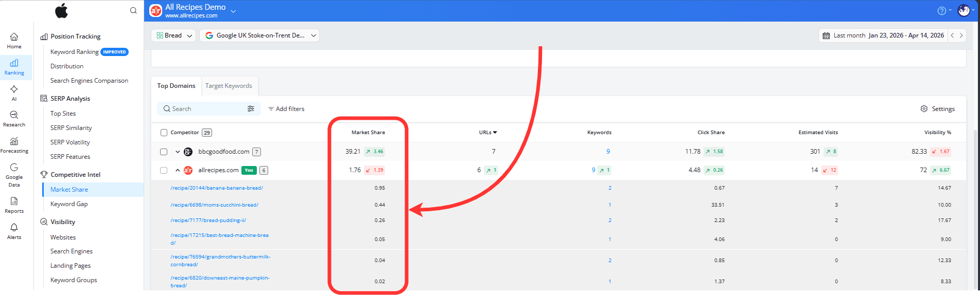Open Forecasting in the left rail
Image resolution: width=980 pixels, height=295 pixels.
tap(14, 145)
